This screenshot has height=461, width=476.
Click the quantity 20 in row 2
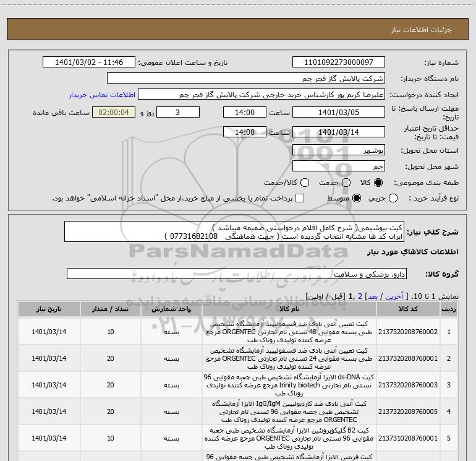click(x=111, y=358)
